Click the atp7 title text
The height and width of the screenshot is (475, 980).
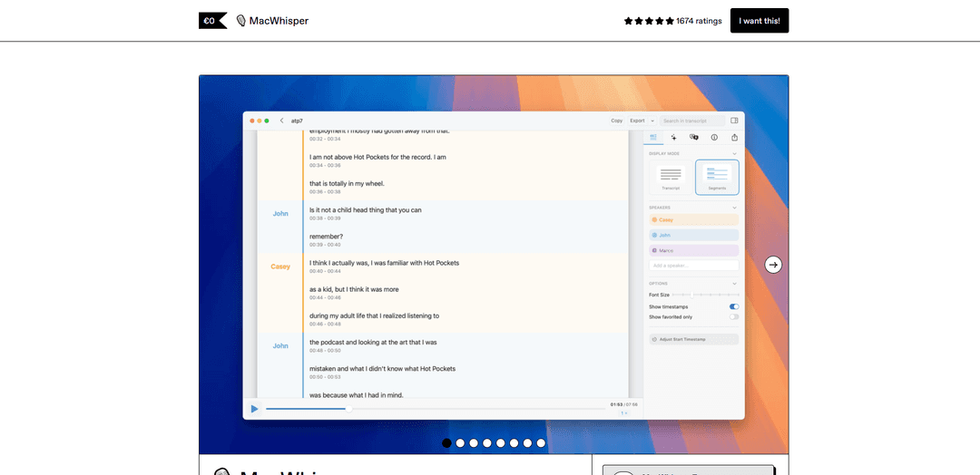coord(297,121)
